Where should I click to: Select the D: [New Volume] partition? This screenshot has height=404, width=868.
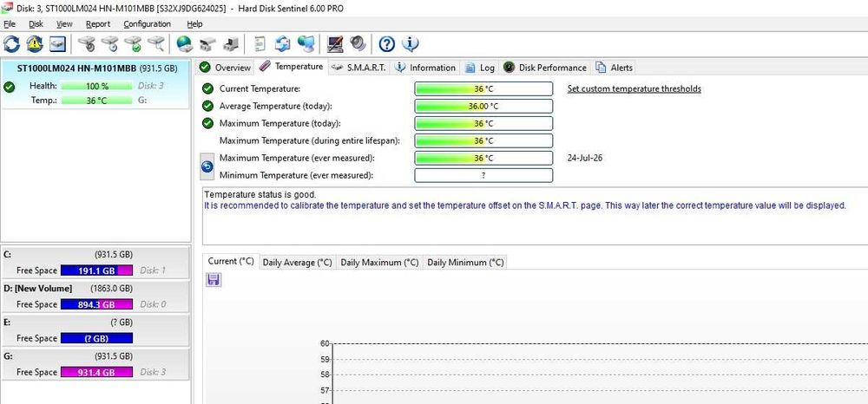95,296
